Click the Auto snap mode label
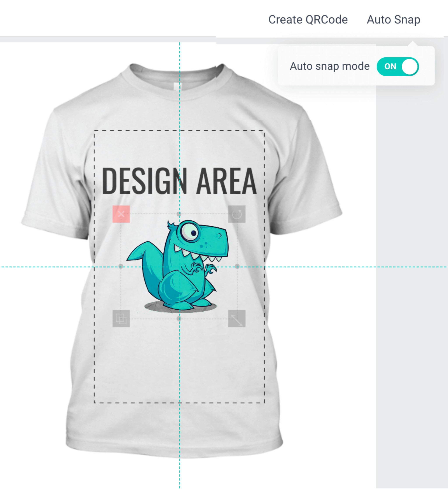 click(329, 66)
